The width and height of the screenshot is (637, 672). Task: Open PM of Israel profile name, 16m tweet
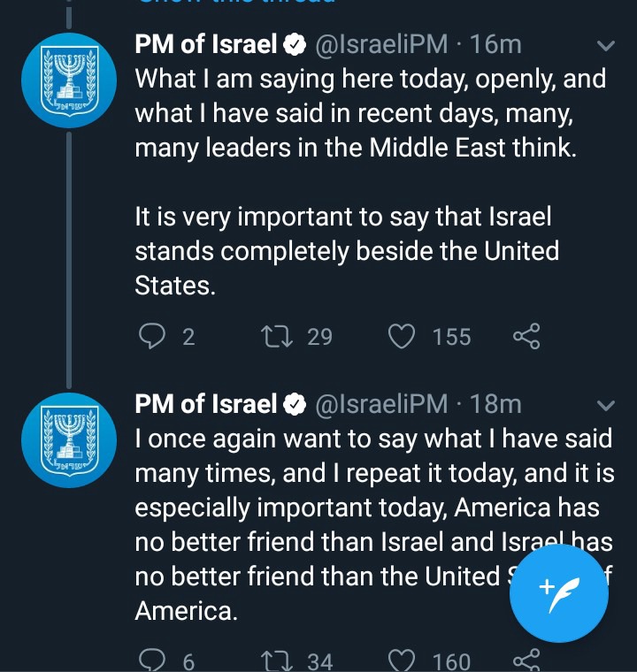tap(206, 44)
